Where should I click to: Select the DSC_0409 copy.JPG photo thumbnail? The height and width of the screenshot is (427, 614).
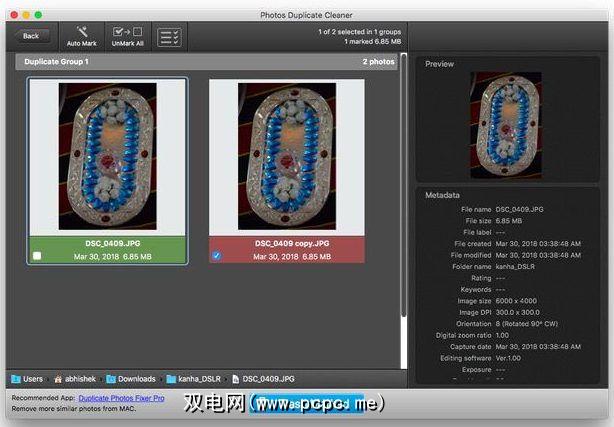[x=287, y=156]
